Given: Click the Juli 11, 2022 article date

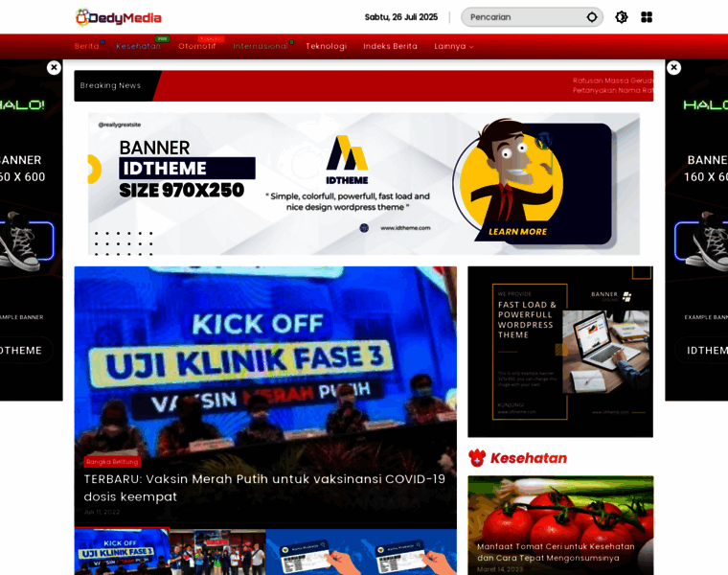Looking at the screenshot, I should tap(102, 512).
